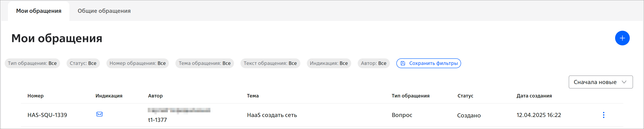644x129 pixels.
Task: Open Текст обращения filter chip
Action: [270, 63]
